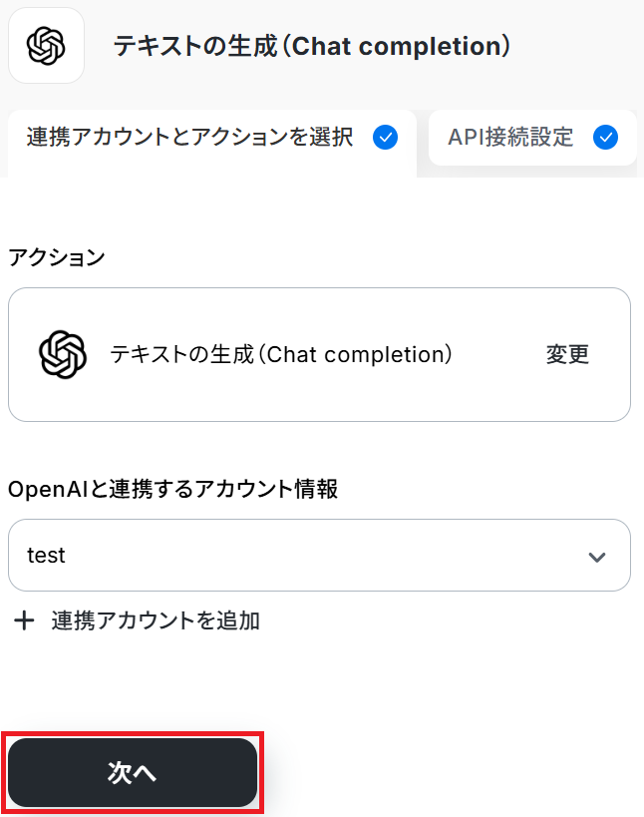Click the アクション section label
644x817 pixels.
[x=56, y=257]
